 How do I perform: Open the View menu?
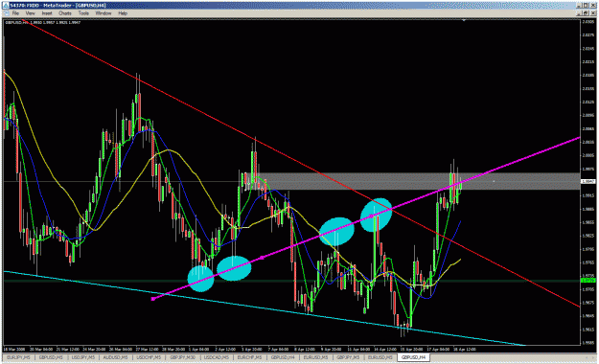(30, 13)
